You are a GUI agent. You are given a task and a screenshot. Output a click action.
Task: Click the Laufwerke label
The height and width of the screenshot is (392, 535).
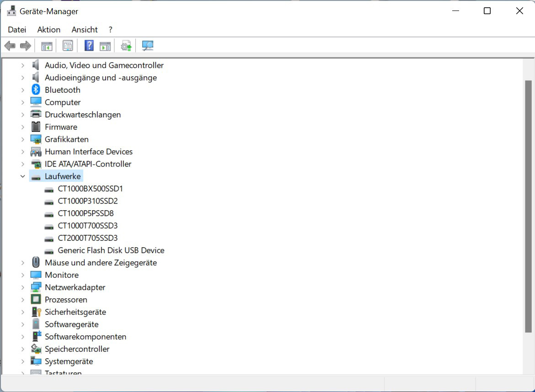pos(63,176)
